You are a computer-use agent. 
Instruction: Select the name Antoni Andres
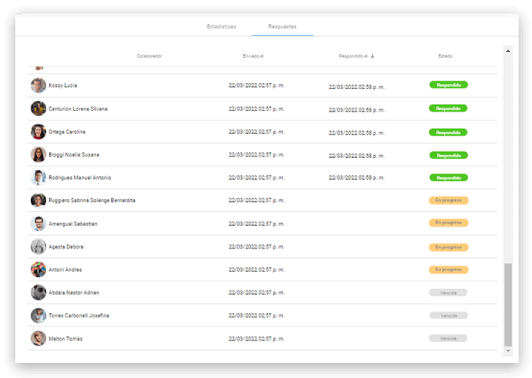click(x=65, y=270)
